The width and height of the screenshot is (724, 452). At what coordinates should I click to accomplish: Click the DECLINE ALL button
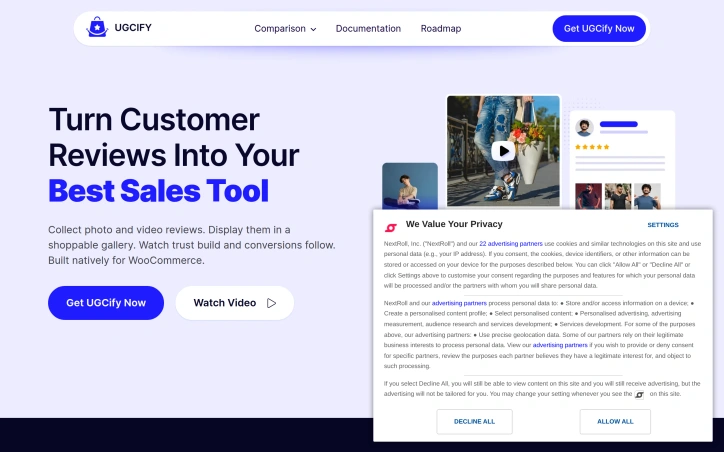[474, 422]
